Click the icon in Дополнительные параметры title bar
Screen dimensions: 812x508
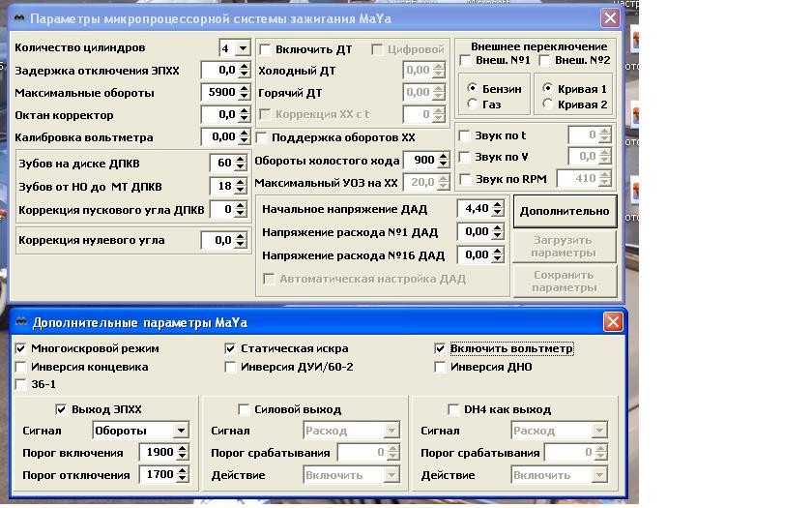point(19,322)
